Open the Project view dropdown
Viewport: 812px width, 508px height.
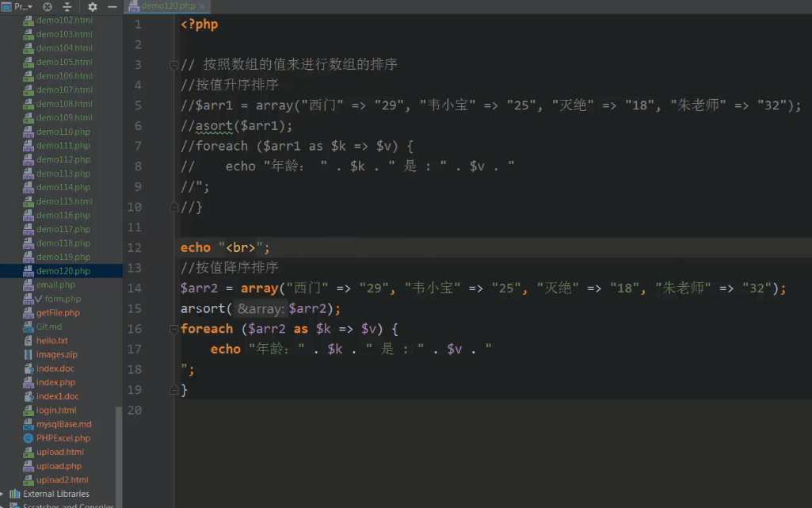point(24,6)
